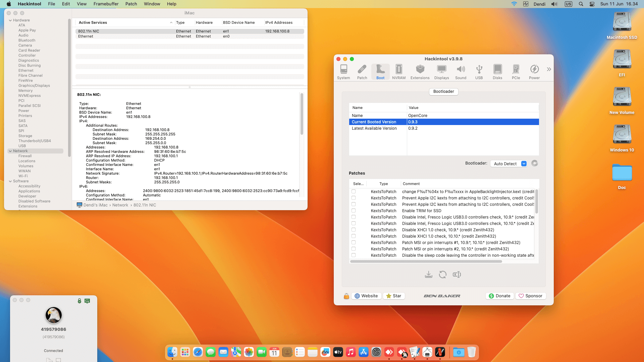Click the green lock icon in AnyDesk panel
This screenshot has width=644, height=362.
coord(79,301)
